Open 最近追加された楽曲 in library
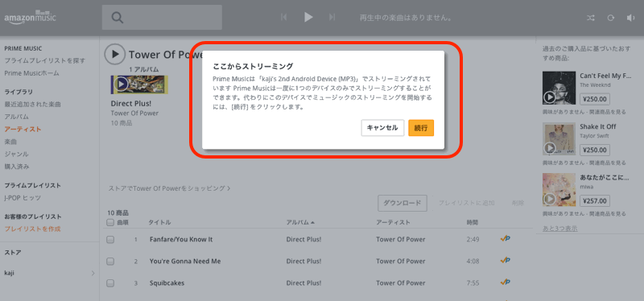Viewport: 644px width, 301px height. click(32, 105)
